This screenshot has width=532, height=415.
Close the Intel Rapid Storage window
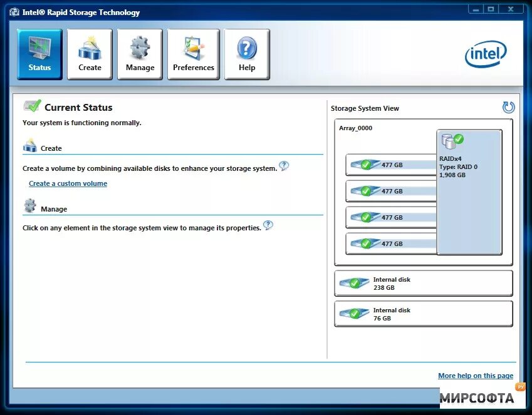(x=511, y=9)
